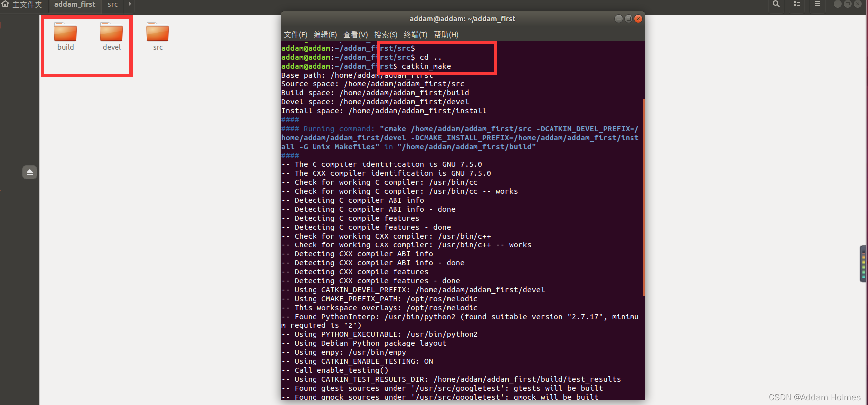Click 'Found gtest sources' output line

tap(442, 388)
